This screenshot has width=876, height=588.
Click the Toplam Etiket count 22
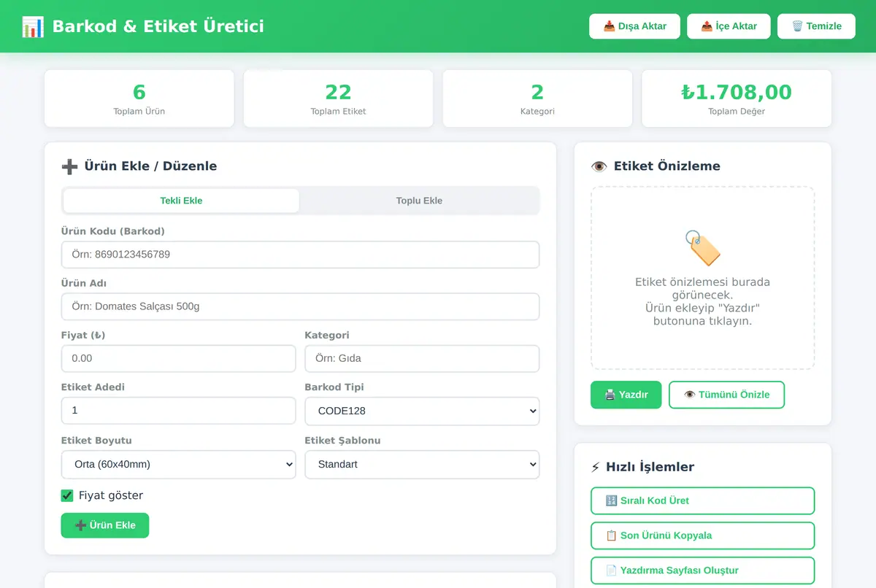point(339,92)
